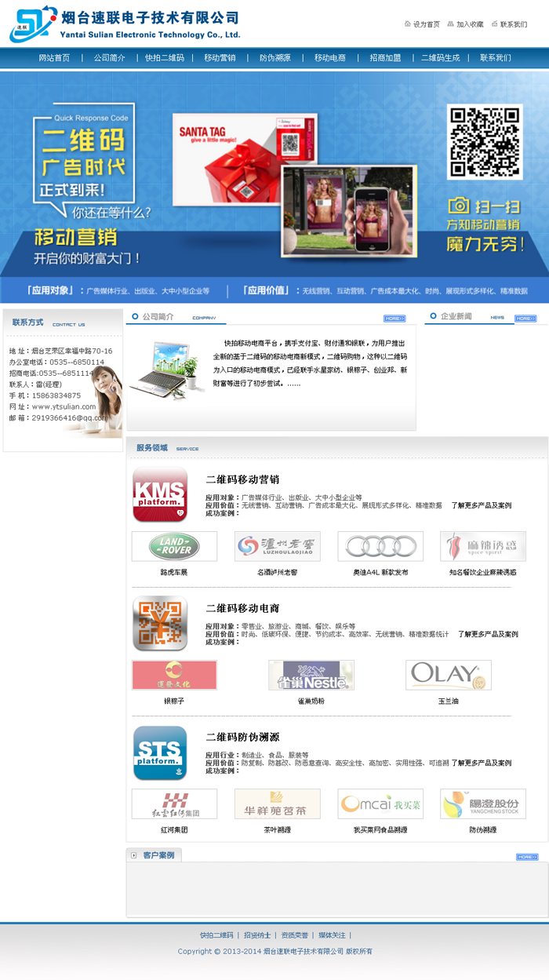549x980 pixels.
Task: Click MORE button for 企业新闻
Action: click(525, 319)
